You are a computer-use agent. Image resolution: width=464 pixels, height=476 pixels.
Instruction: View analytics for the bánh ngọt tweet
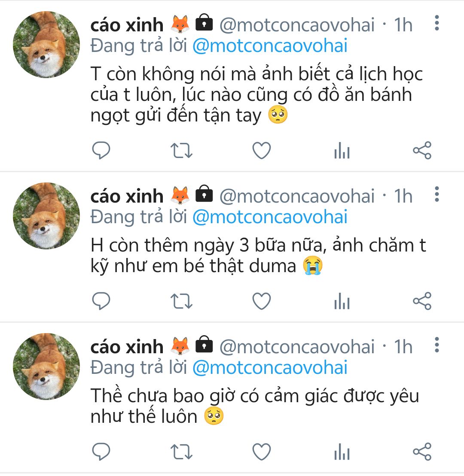tap(342, 151)
